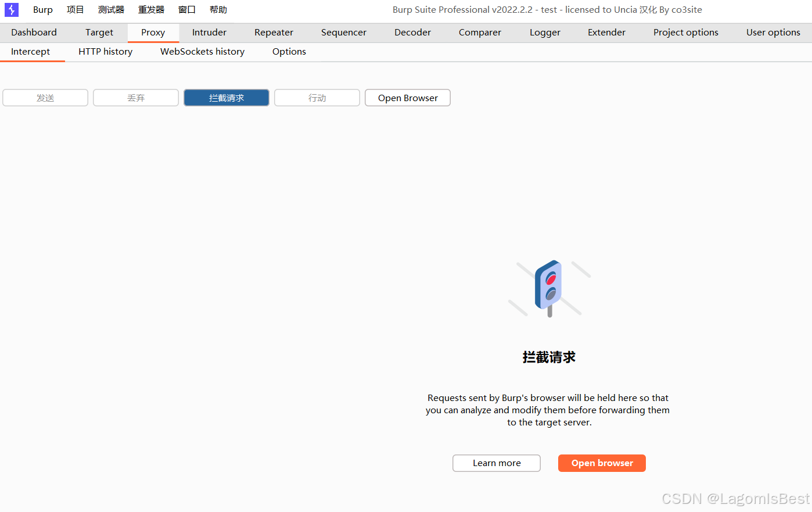Go to the Intruder tab

point(209,33)
